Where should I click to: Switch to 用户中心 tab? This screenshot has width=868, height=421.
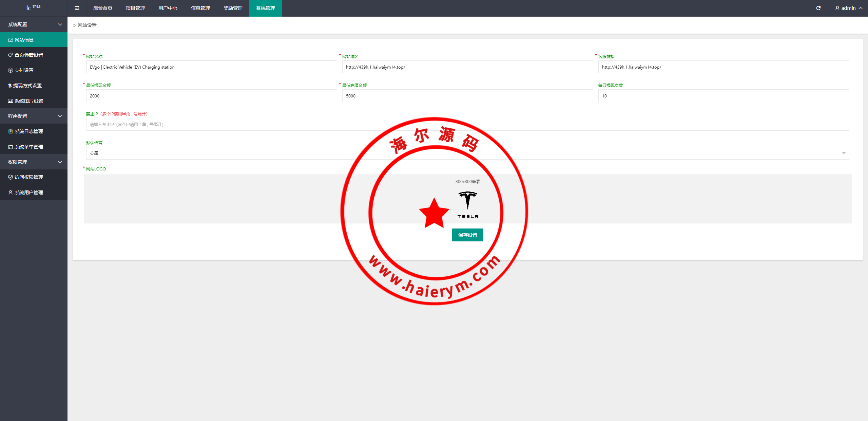pos(168,8)
